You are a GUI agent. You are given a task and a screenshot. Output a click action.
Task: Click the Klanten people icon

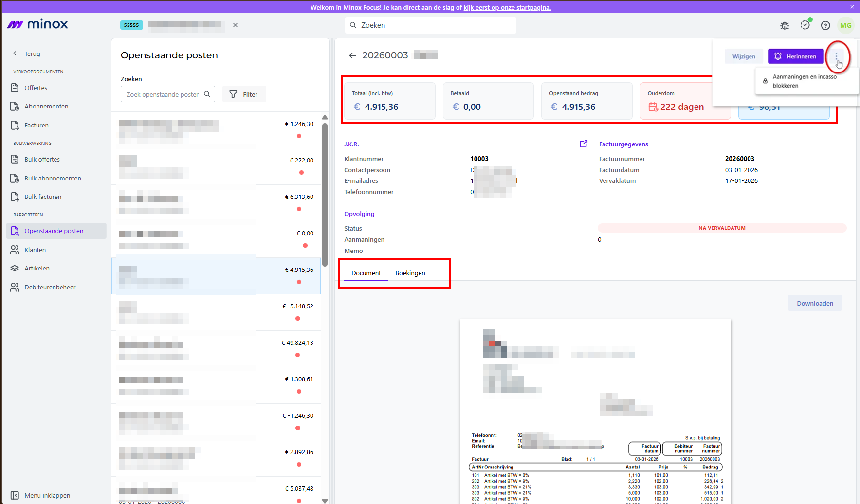pos(15,250)
